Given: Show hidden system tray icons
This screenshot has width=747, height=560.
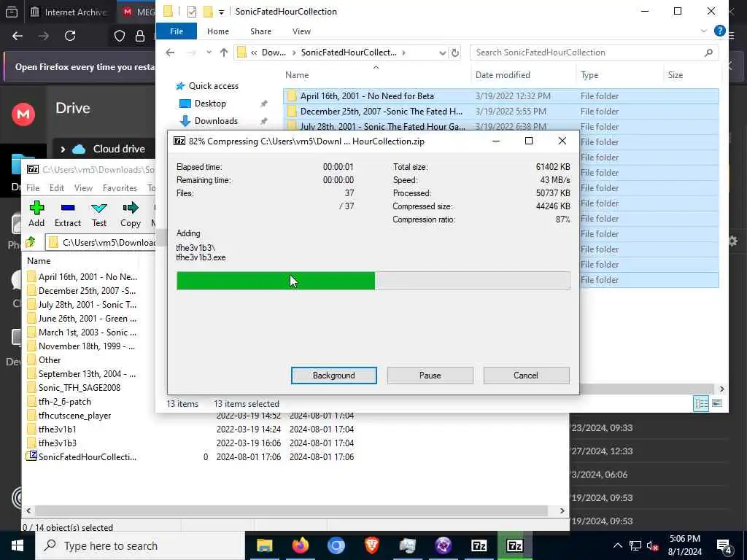Looking at the screenshot, I should coord(617,545).
